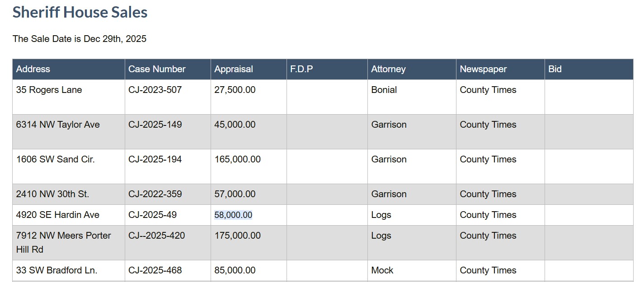Click the Mock attorney cell

point(382,270)
